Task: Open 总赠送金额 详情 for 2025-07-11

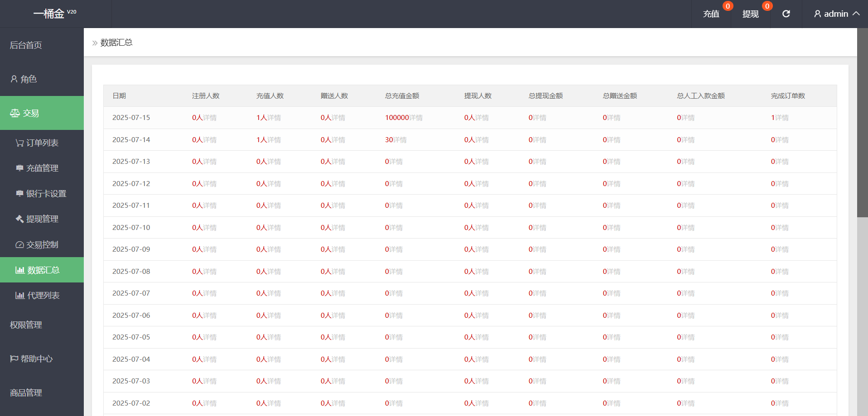Action: (x=613, y=206)
